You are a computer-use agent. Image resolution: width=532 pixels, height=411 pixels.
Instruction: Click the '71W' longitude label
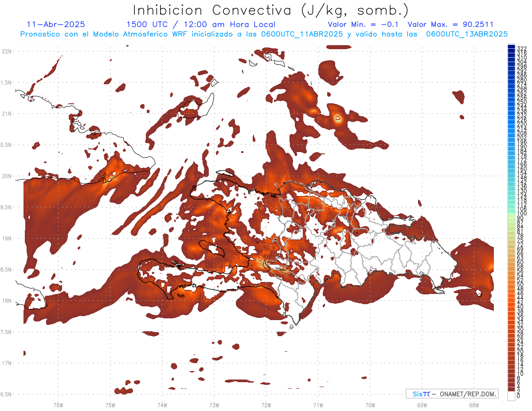pos(318,405)
